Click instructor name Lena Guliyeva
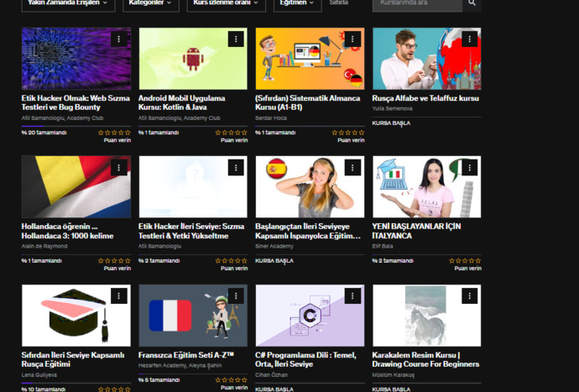 39,374
